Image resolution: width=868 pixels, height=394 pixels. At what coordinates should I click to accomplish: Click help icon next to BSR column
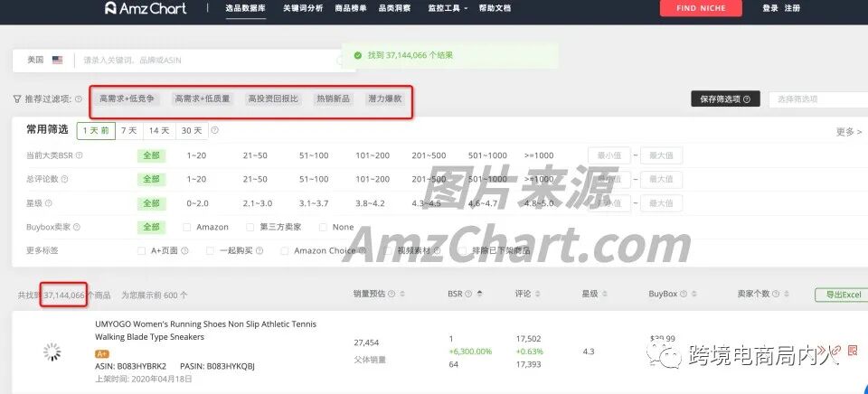[468, 294]
